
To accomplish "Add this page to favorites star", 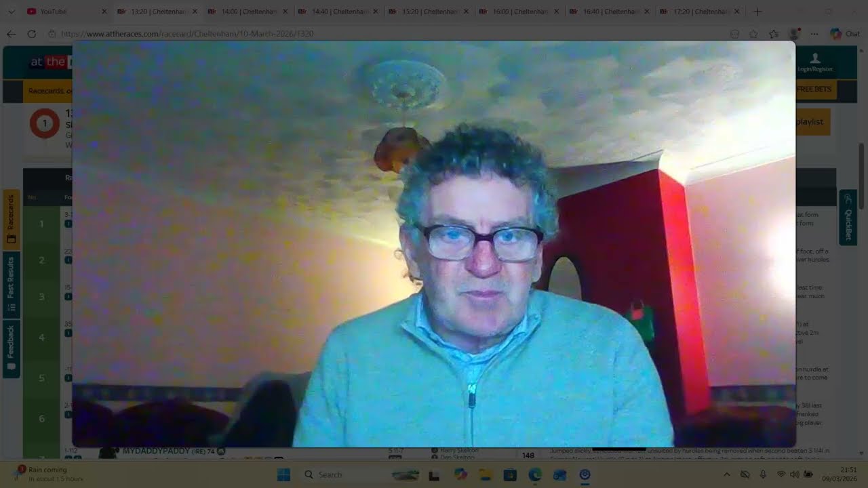I will point(753,34).
